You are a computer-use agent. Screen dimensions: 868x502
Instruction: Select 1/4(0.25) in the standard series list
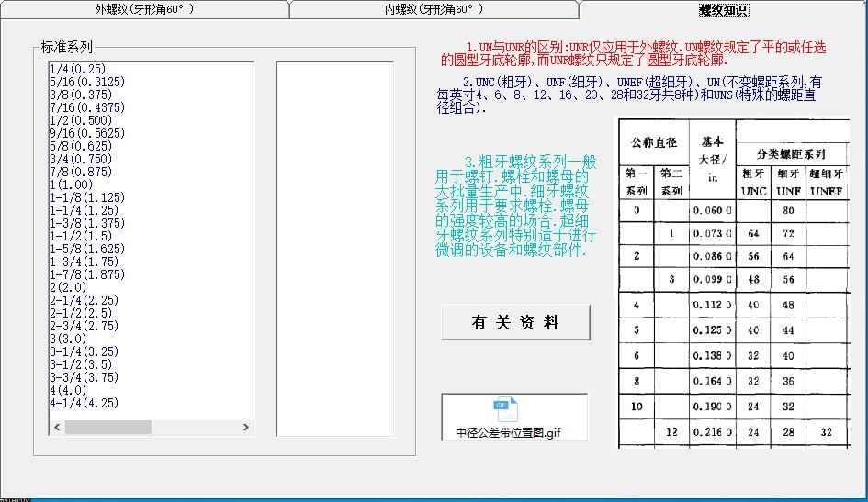click(77, 69)
